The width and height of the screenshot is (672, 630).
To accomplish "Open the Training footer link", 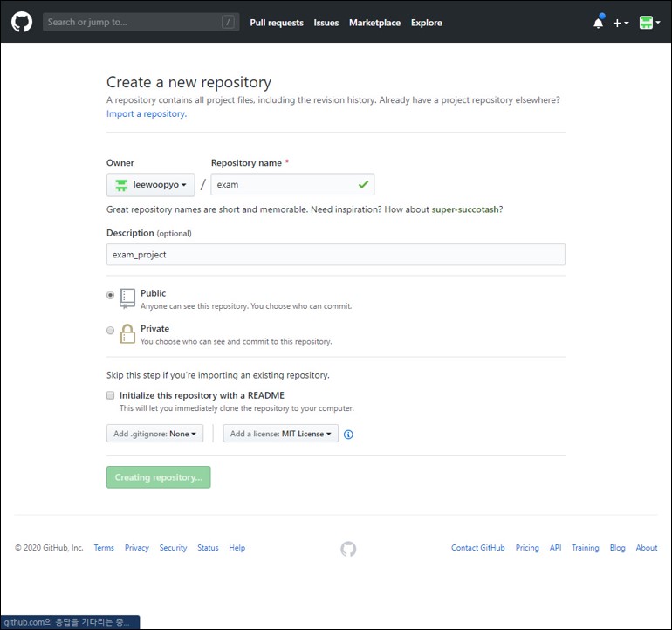I will pyautogui.click(x=586, y=548).
